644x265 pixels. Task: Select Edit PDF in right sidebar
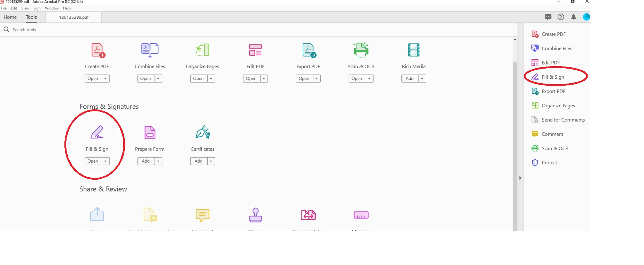click(545, 63)
